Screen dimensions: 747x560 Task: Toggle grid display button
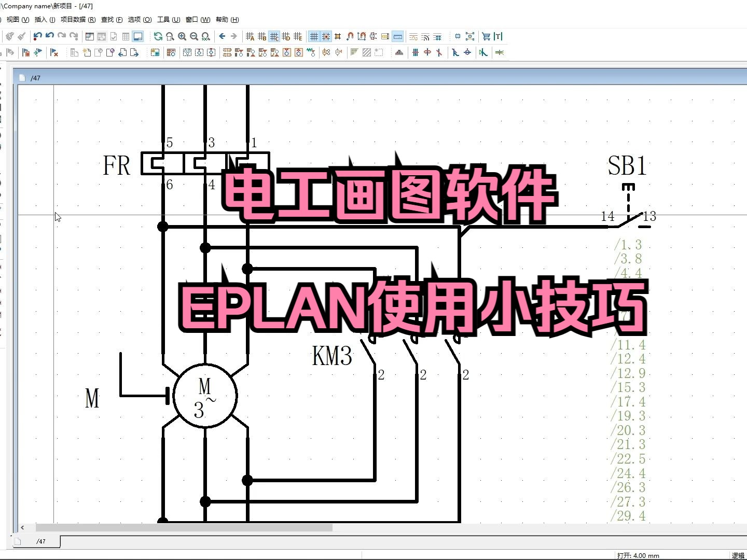click(314, 36)
